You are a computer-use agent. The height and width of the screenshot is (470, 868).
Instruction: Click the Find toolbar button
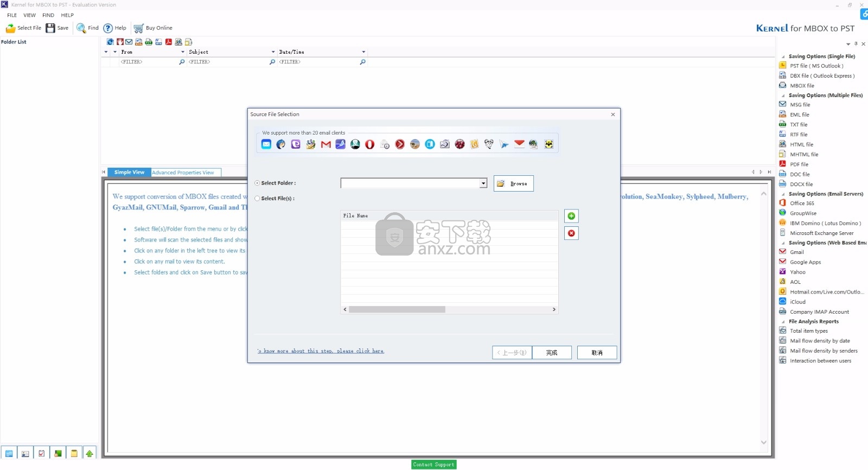pyautogui.click(x=87, y=28)
